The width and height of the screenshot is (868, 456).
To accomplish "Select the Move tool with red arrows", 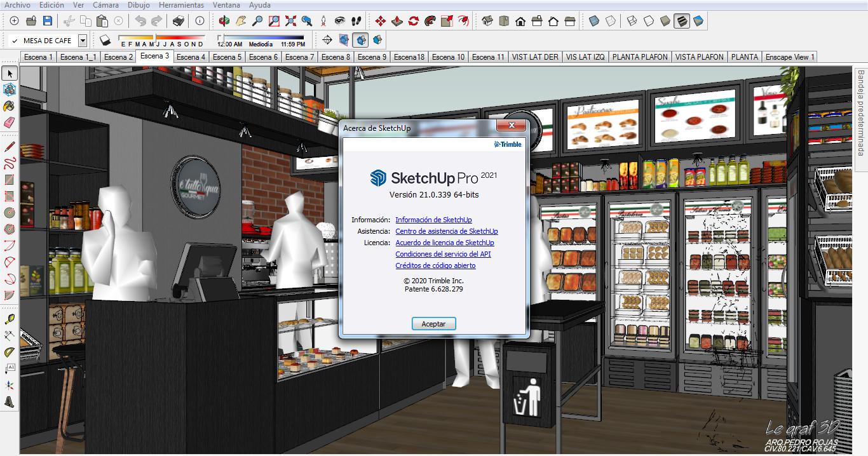I will point(381,21).
